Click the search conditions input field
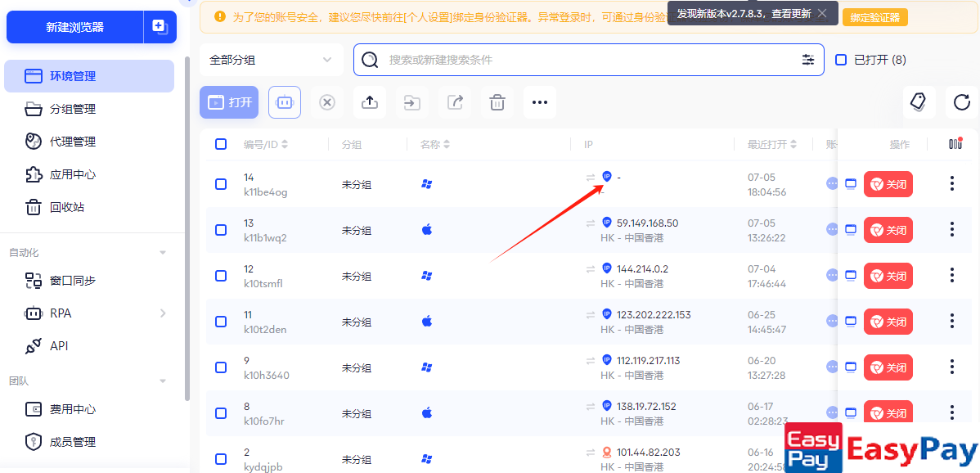980x473 pixels. 589,60
